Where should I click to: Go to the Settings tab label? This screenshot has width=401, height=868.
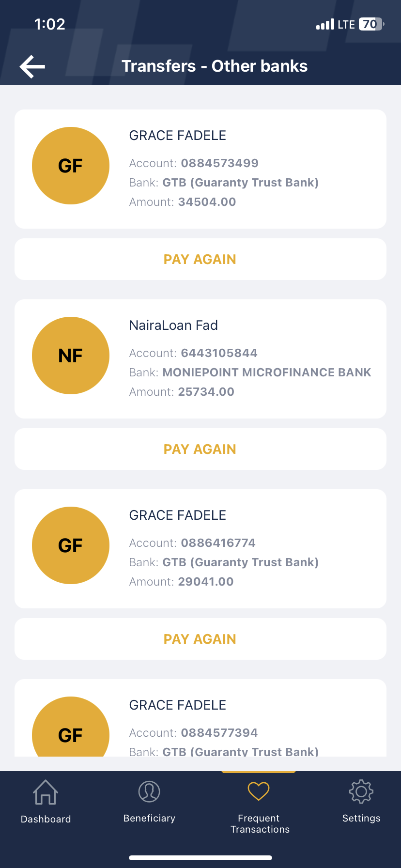361,818
